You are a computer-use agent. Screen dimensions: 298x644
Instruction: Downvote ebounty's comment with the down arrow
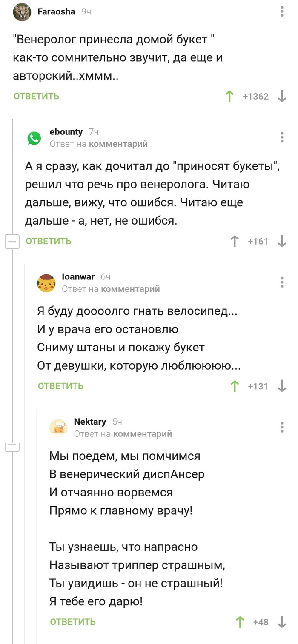282,241
